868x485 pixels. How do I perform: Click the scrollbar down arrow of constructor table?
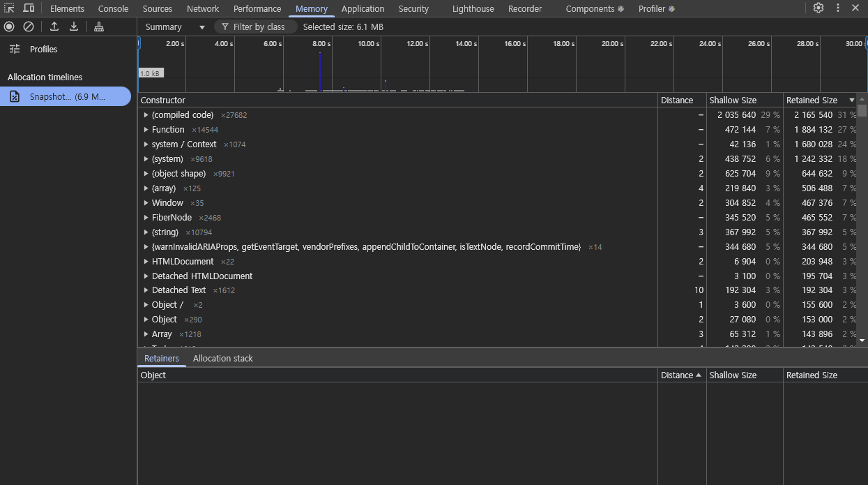coord(862,340)
